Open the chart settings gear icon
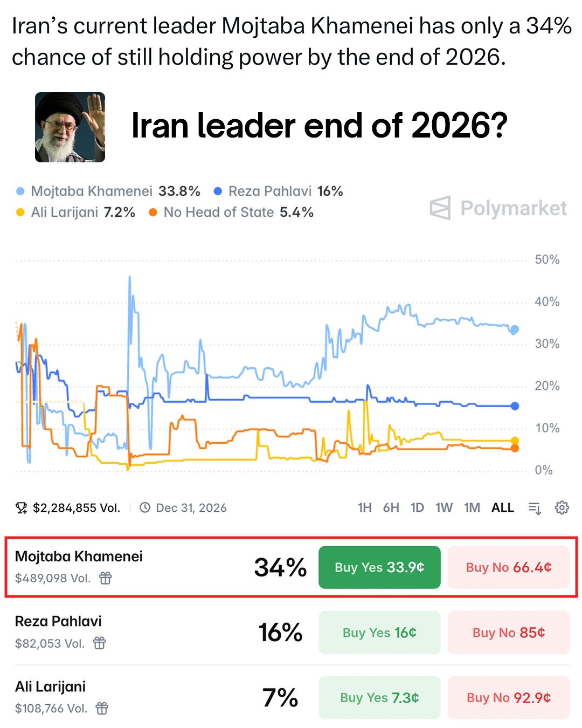The image size is (582, 728). pyautogui.click(x=562, y=507)
